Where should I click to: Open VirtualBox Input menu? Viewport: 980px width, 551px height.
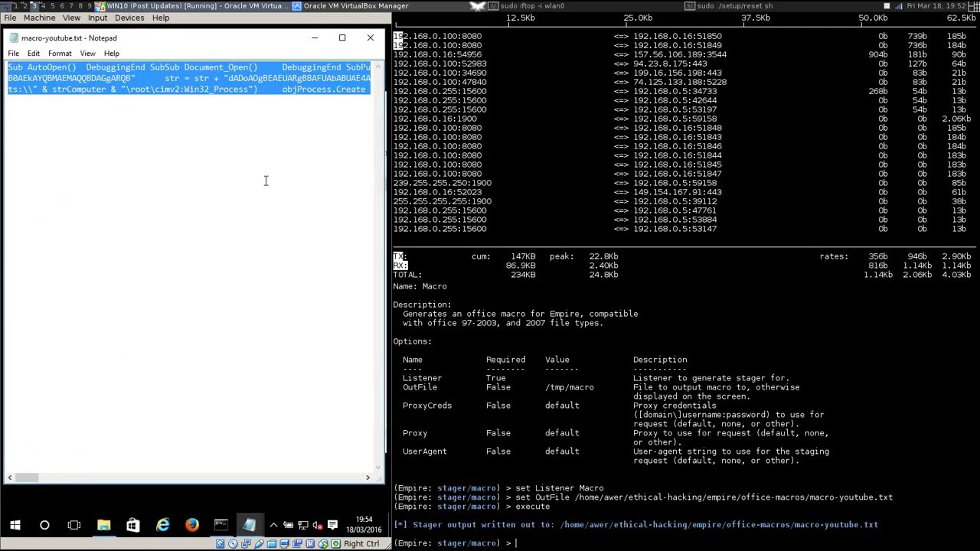pyautogui.click(x=97, y=18)
